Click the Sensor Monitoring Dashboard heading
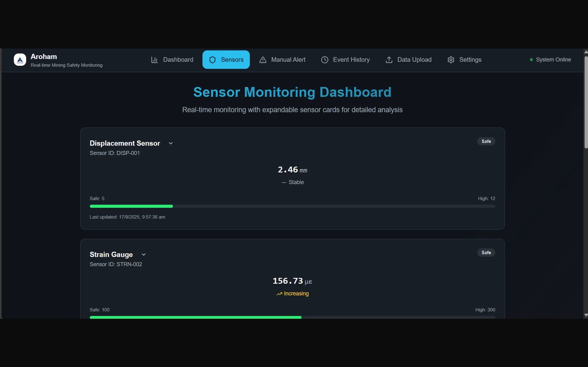 (292, 92)
